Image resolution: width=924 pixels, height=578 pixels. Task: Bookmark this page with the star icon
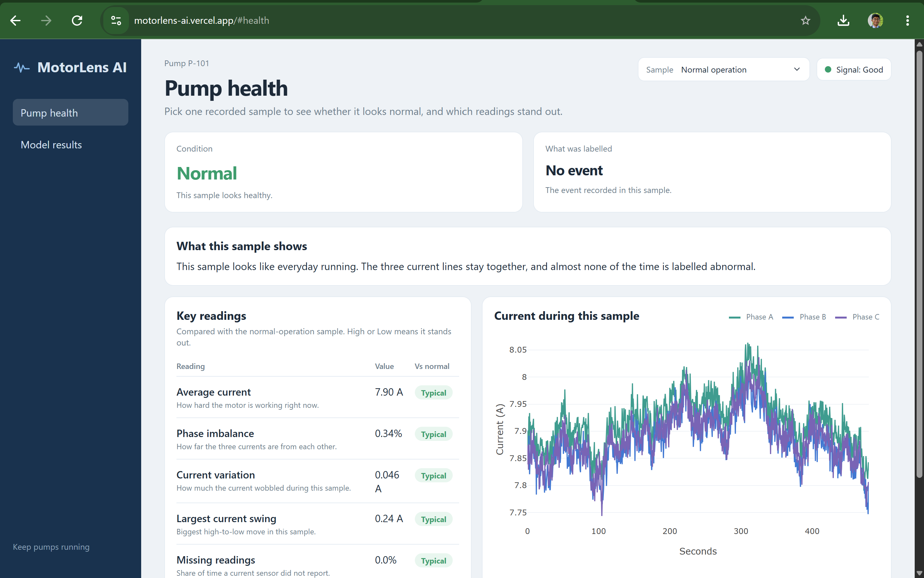pos(805,21)
